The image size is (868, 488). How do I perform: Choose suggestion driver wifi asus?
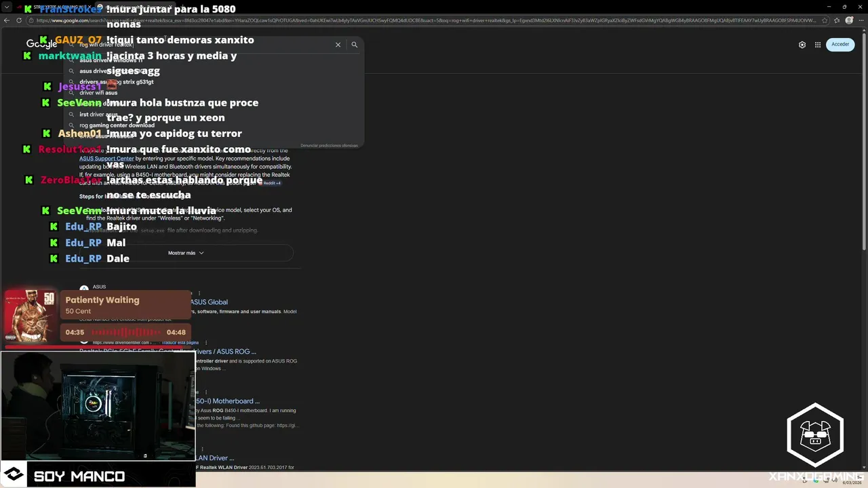tap(214, 93)
